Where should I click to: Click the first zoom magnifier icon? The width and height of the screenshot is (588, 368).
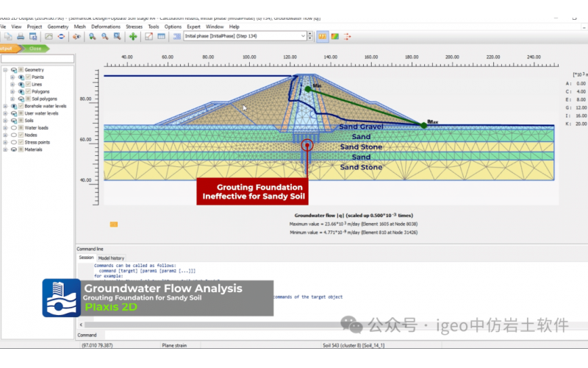(x=92, y=36)
